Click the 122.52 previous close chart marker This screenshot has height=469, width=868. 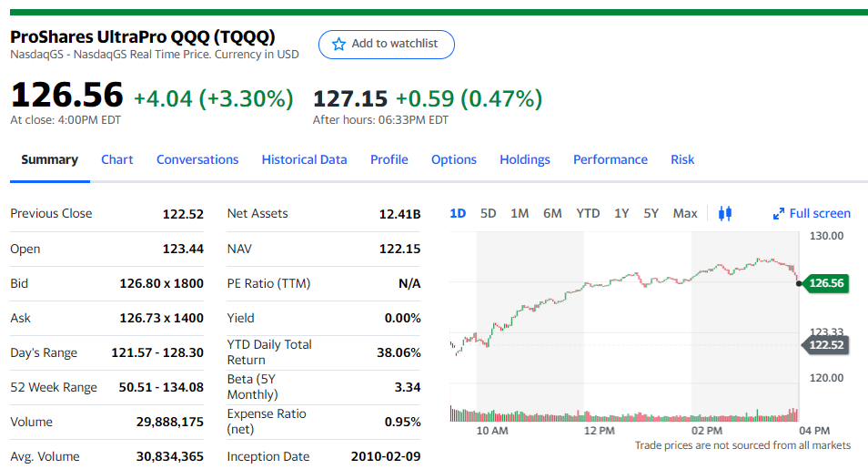tap(825, 345)
